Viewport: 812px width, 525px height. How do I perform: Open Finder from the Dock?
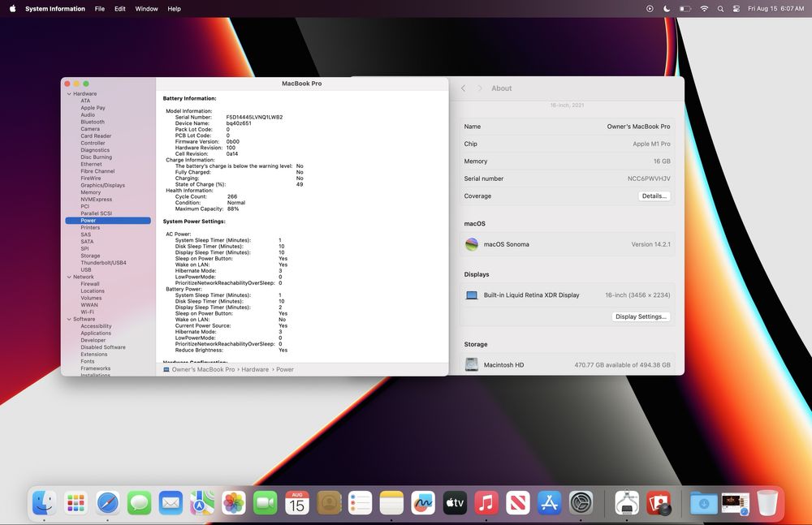(44, 503)
